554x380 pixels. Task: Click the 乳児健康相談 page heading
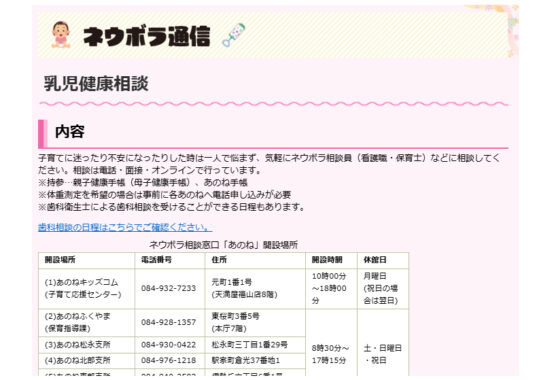(x=96, y=84)
